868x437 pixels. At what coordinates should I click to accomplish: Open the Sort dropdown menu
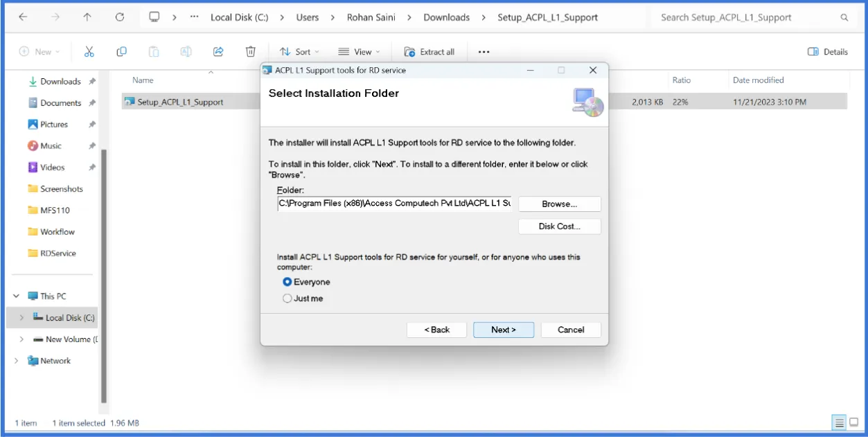299,52
